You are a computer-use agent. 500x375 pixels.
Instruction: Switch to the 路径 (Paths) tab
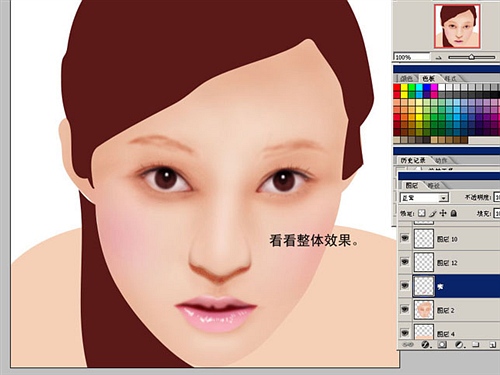(x=434, y=185)
